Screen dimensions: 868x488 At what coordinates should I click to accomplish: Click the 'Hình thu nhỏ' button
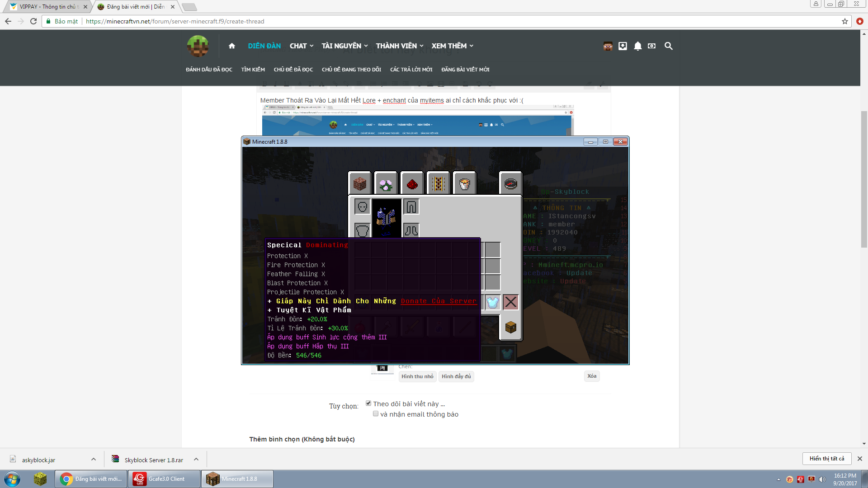click(417, 376)
